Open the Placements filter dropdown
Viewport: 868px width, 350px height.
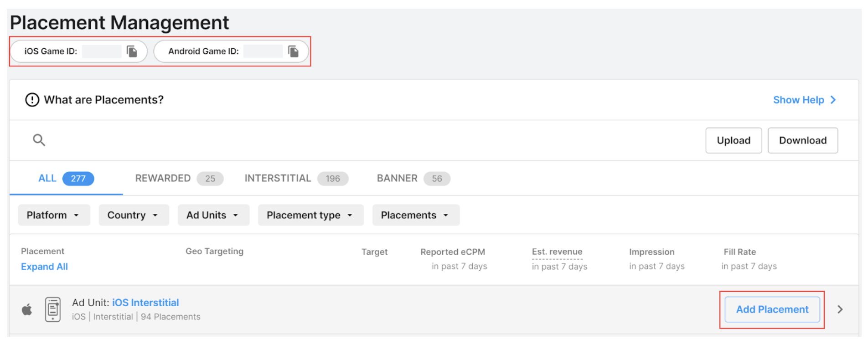coord(415,215)
